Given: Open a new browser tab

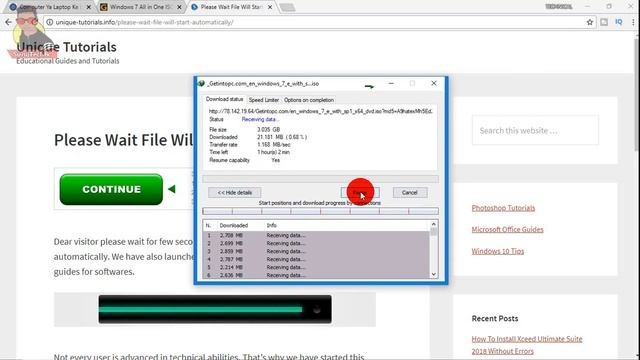Looking at the screenshot, I should [287, 7].
